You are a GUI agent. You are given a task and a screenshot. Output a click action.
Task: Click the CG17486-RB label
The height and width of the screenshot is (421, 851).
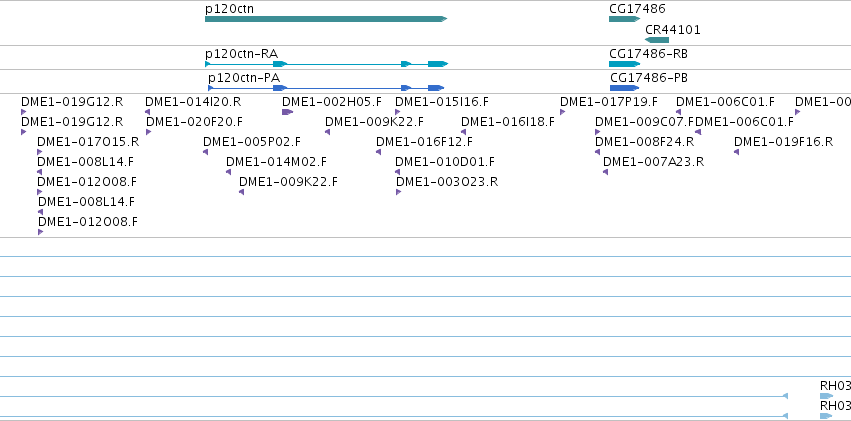click(x=649, y=54)
